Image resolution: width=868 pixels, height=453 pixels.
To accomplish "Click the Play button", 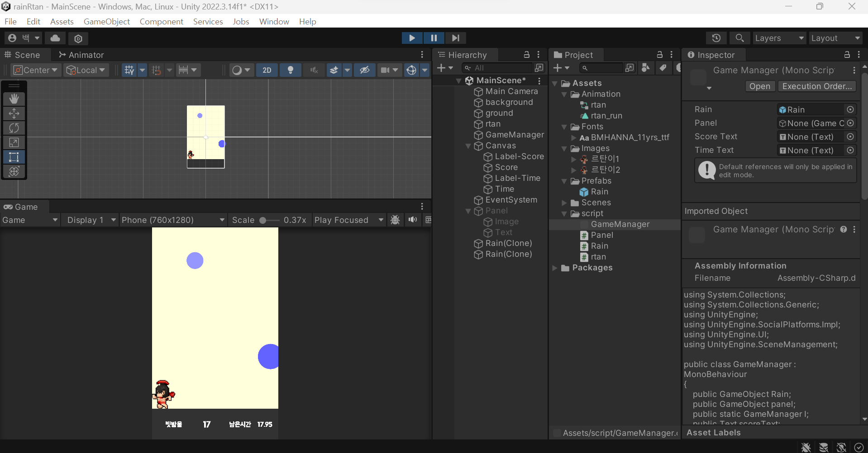I will 412,38.
